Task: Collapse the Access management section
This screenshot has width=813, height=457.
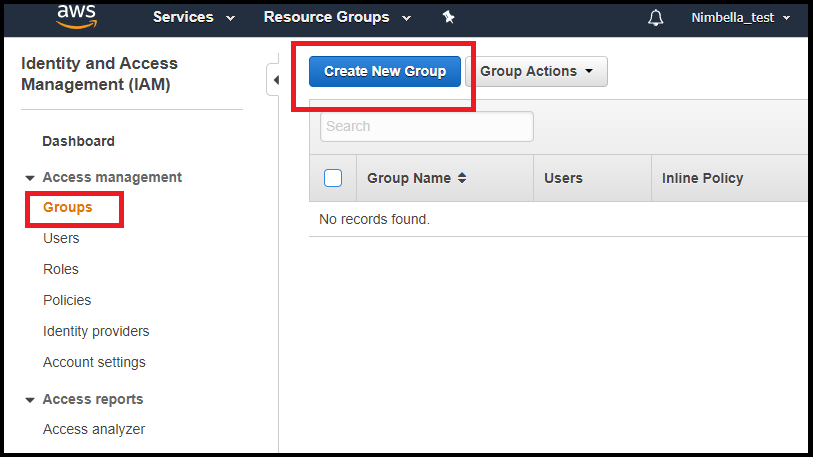Action: click(29, 178)
